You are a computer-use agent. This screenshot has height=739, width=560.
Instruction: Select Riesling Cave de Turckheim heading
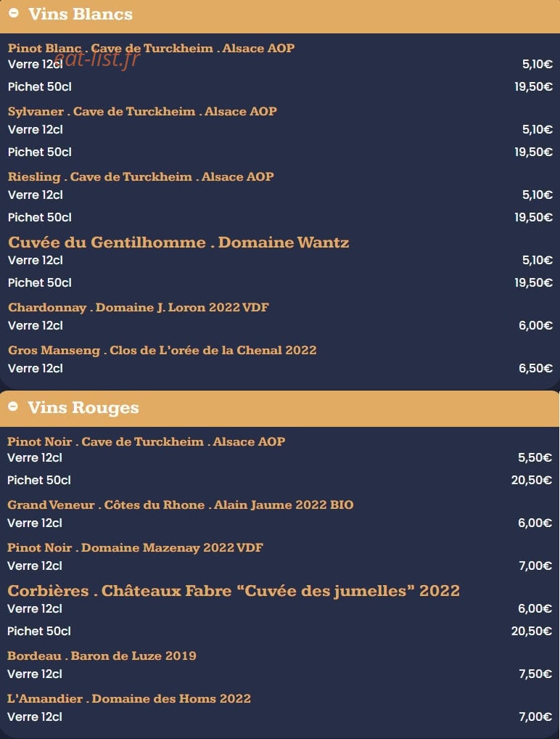[x=141, y=176]
